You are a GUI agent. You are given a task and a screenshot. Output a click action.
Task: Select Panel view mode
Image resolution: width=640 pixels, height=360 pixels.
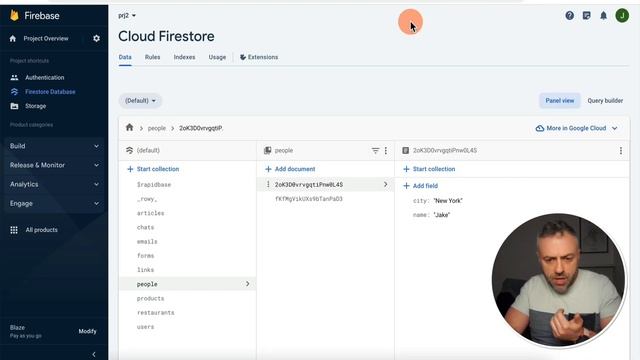click(x=560, y=101)
